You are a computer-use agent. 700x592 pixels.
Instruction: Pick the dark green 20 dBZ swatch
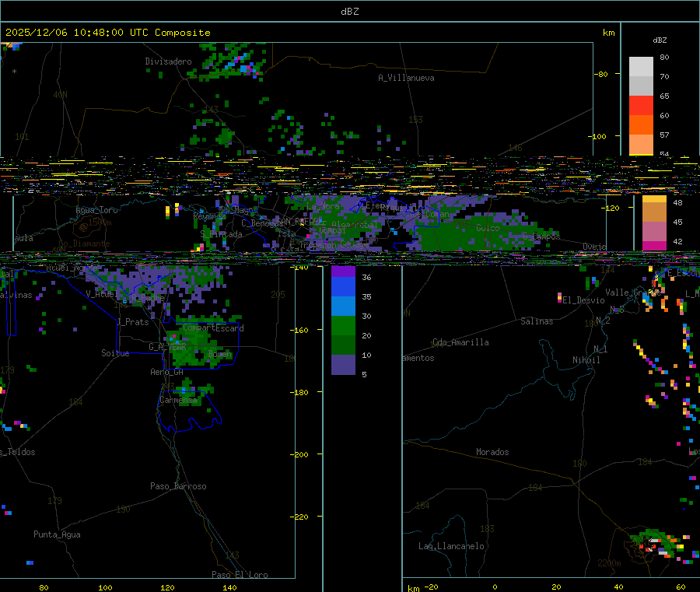click(343, 345)
